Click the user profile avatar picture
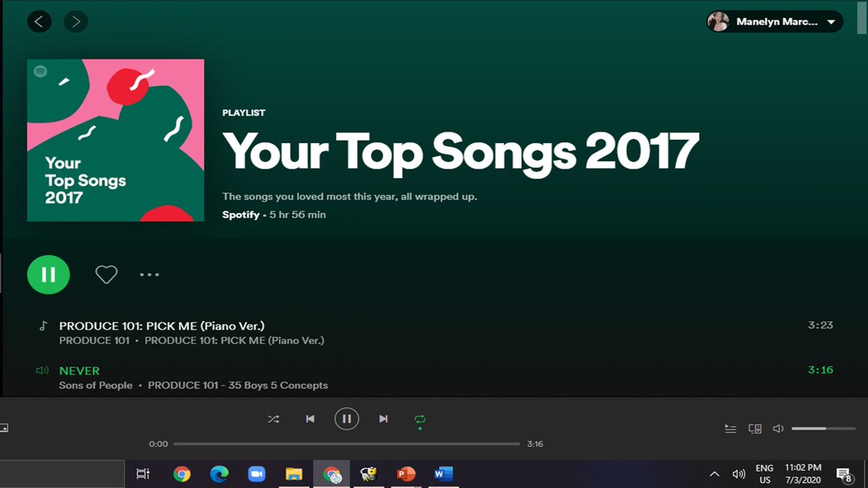The width and height of the screenshot is (868, 488). click(718, 22)
